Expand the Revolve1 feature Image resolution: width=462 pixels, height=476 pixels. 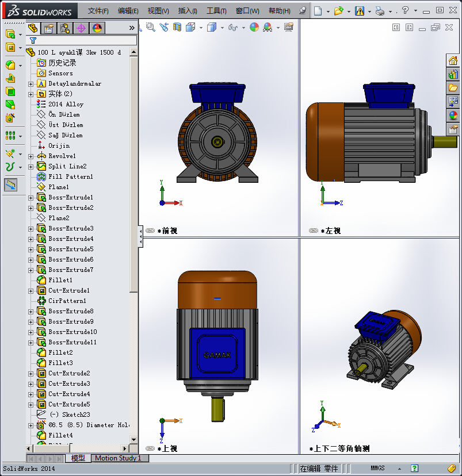point(30,156)
